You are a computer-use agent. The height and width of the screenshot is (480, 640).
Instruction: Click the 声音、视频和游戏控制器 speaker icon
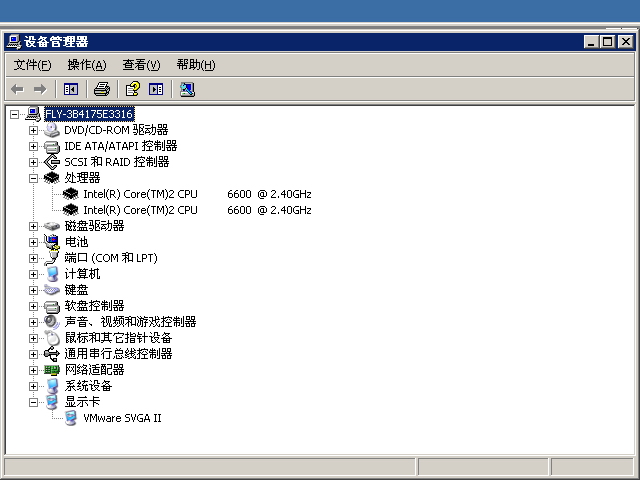(51, 322)
